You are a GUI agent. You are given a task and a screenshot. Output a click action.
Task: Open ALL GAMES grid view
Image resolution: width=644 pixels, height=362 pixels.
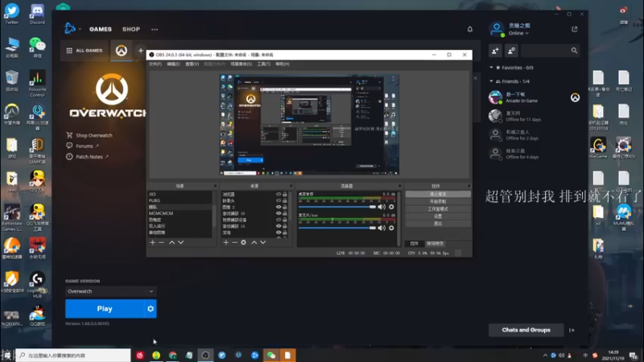click(85, 51)
